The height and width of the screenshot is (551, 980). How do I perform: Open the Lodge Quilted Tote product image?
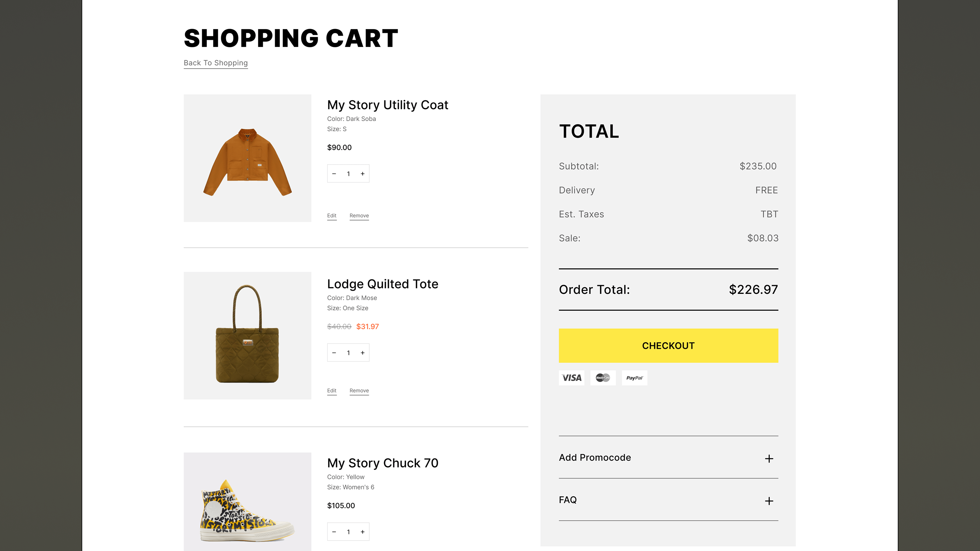pyautogui.click(x=247, y=335)
